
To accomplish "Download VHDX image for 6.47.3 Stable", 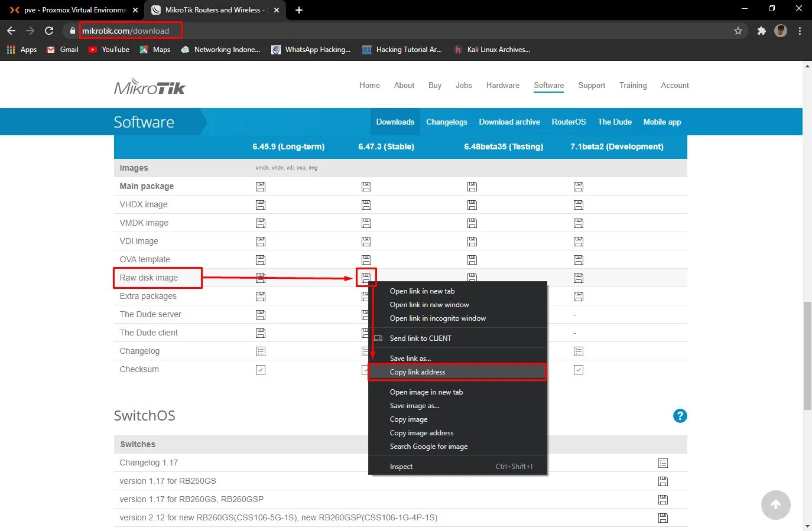I will pos(366,205).
